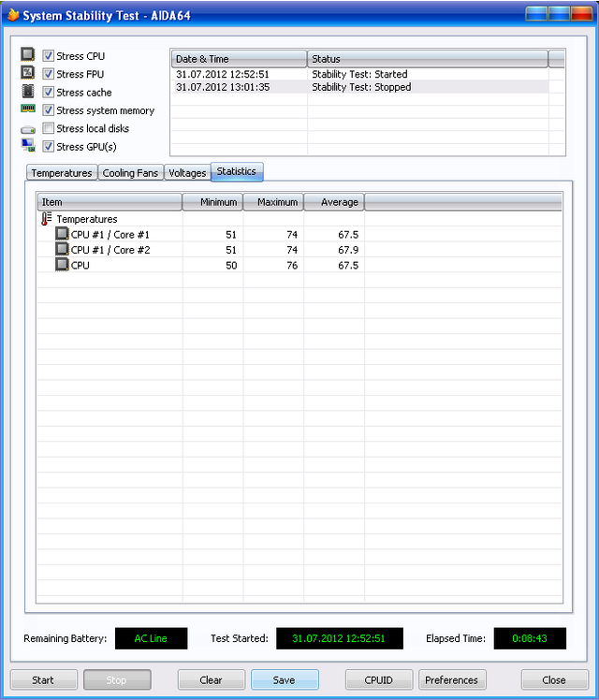
Task: Click the CPU chip icon beside Stress CPU
Action: pyautogui.click(x=28, y=55)
